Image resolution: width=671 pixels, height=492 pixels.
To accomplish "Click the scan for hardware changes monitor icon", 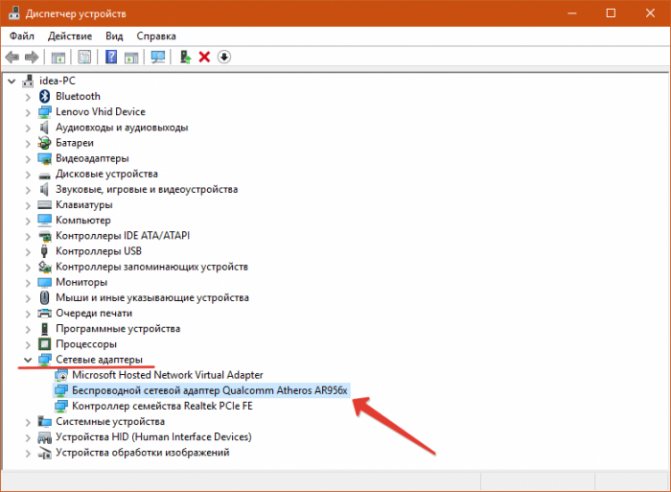I will tap(158, 57).
